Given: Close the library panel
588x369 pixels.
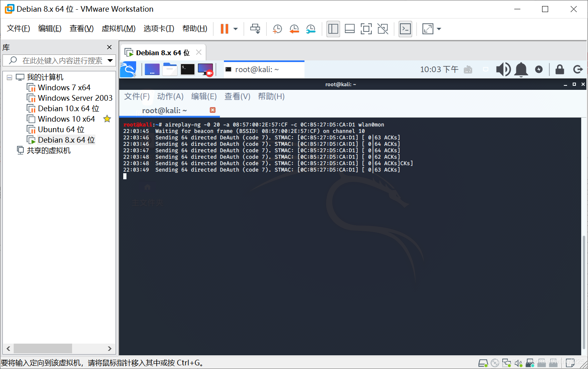Looking at the screenshot, I should pos(109,47).
